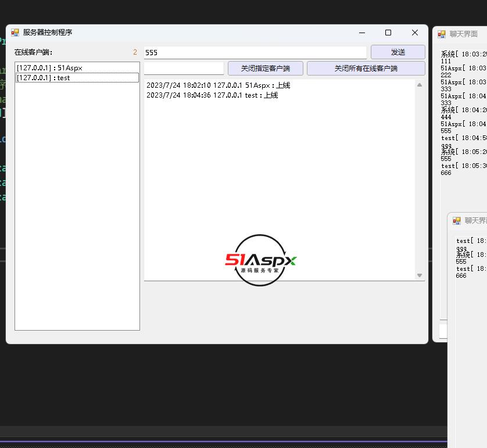Click the upper 聊天界面 window icon

(442, 34)
